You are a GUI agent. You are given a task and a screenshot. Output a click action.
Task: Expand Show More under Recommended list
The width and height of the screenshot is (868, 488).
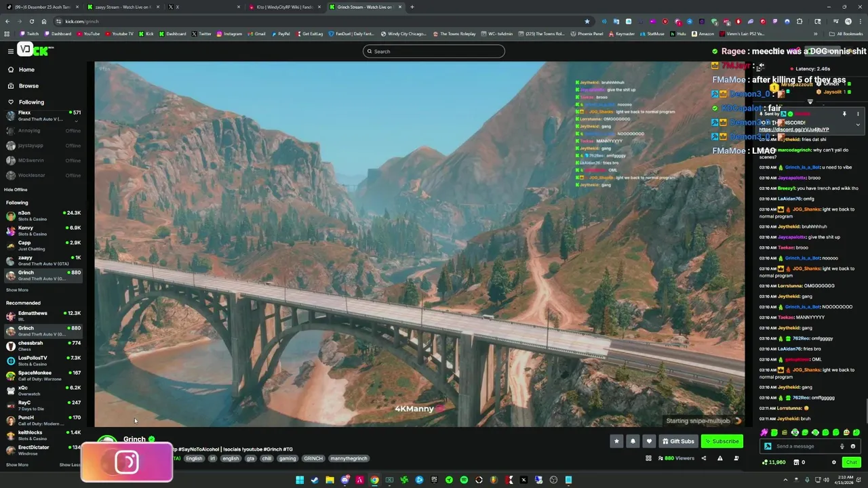pyautogui.click(x=18, y=465)
